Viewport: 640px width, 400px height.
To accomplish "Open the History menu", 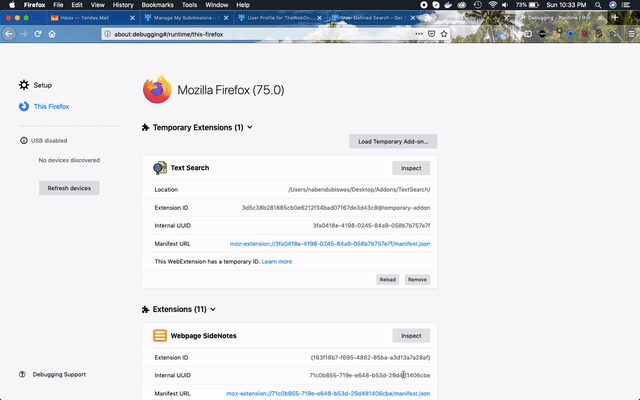I will click(x=123, y=5).
